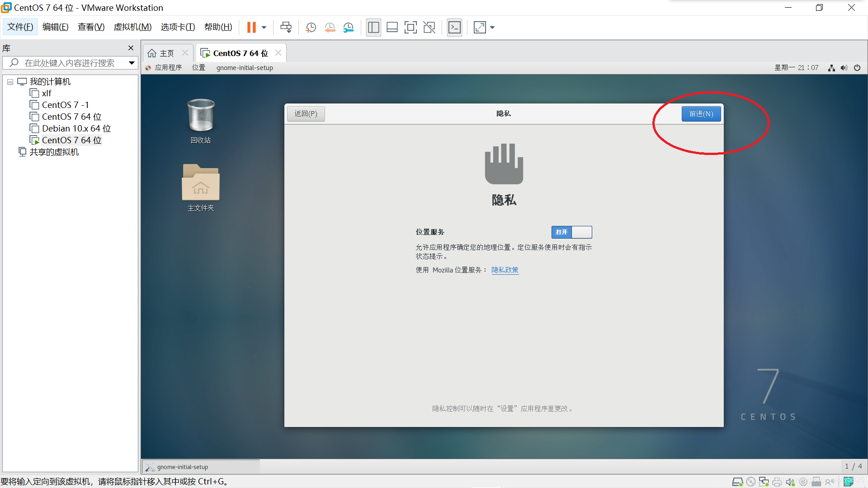Open the 回收站 desktop icon
This screenshot has height=488, width=868.
pyautogui.click(x=201, y=121)
